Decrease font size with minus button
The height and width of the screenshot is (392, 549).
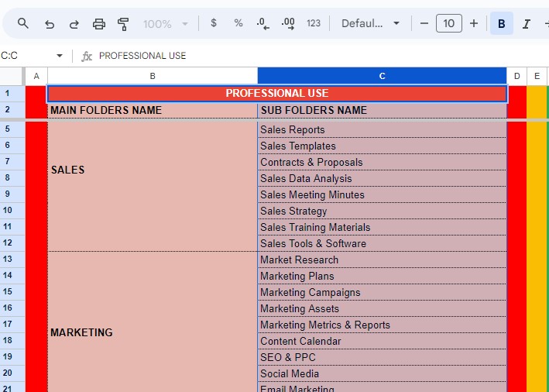(424, 23)
